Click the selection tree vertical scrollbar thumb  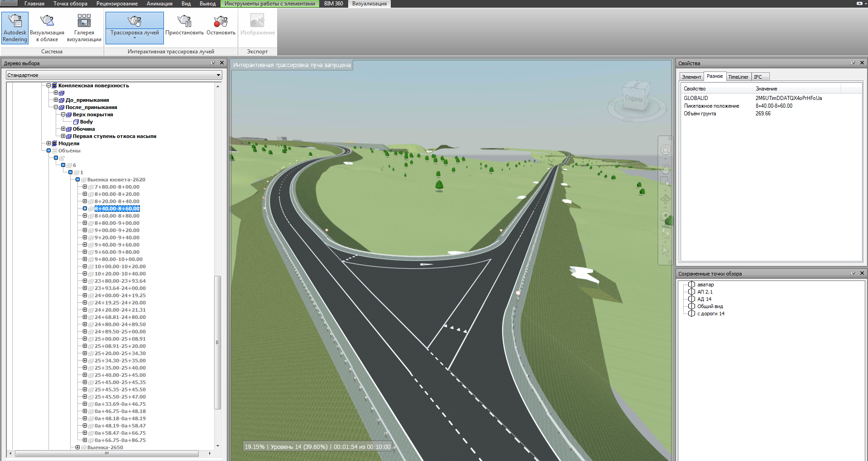(x=217, y=342)
